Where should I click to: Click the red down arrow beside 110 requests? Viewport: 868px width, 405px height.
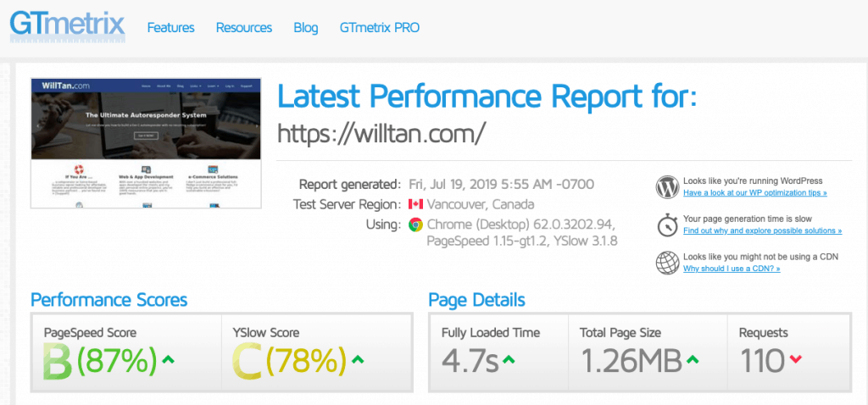pos(795,359)
